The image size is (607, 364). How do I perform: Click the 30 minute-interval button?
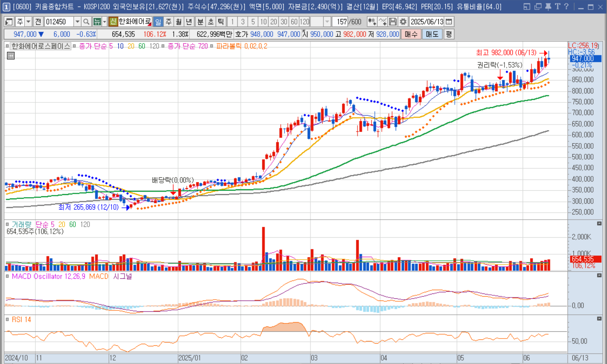coord(284,22)
